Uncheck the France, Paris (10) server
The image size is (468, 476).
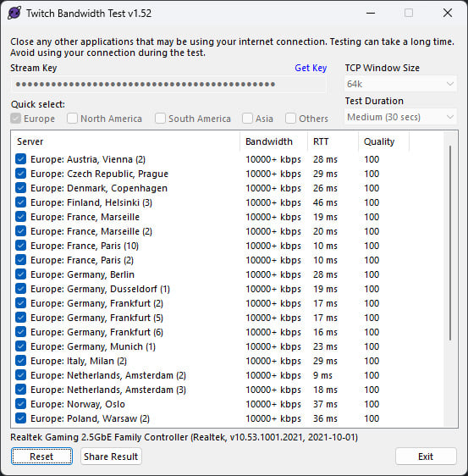[20, 246]
